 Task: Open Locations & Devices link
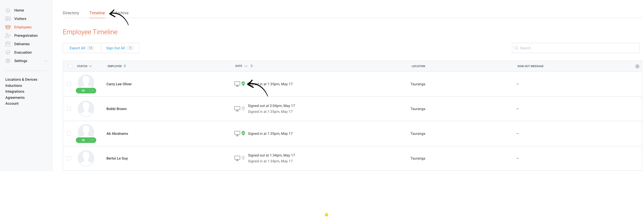coord(21,79)
